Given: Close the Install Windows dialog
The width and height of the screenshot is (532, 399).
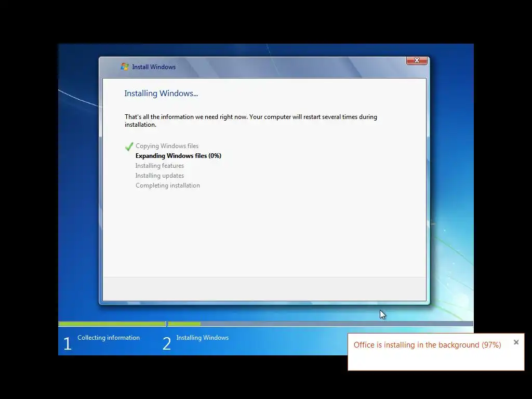Looking at the screenshot, I should point(417,60).
